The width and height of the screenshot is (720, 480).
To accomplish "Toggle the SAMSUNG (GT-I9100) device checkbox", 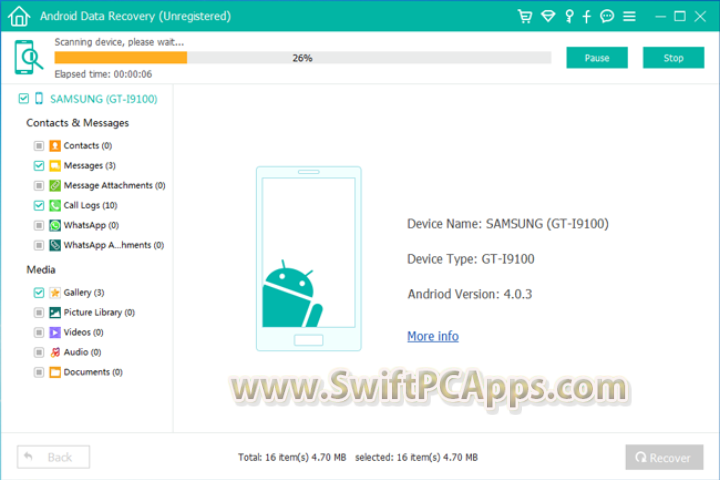I will 23,98.
